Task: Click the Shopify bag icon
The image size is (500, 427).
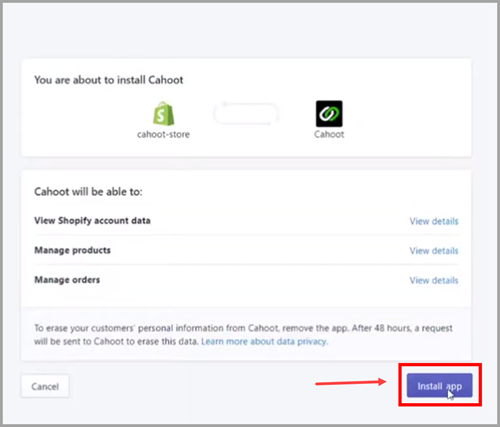Action: 163,114
